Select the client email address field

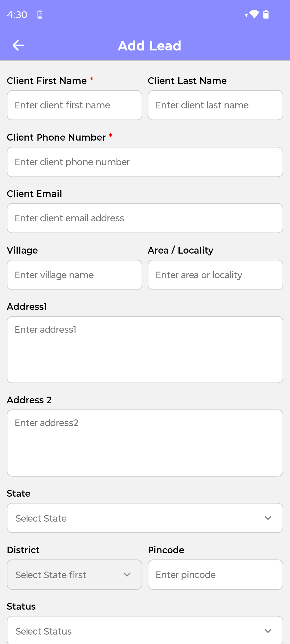click(x=145, y=218)
